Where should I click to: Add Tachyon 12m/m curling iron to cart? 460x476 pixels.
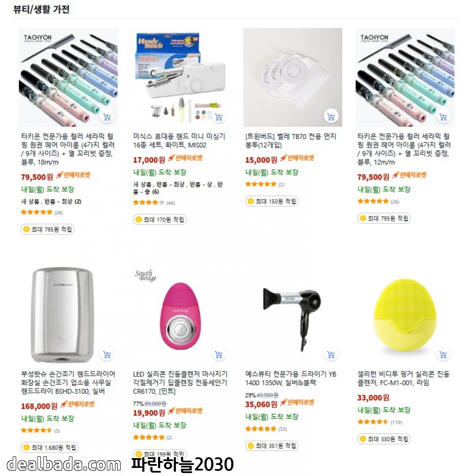[443, 117]
